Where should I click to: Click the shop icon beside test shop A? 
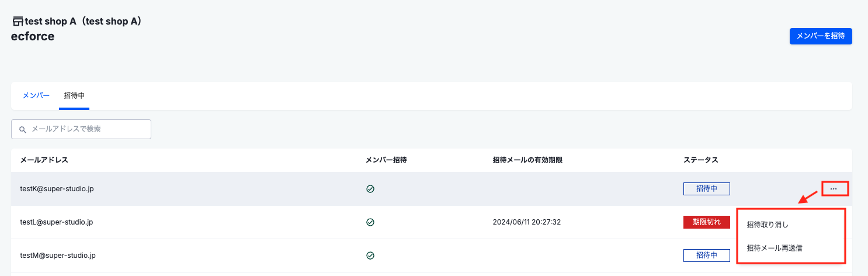click(x=18, y=22)
